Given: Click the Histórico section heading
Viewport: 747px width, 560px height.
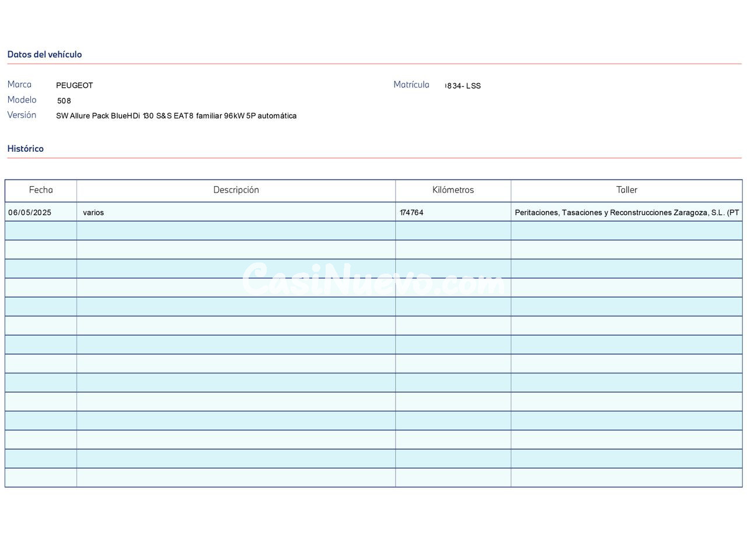Looking at the screenshot, I should [25, 149].
